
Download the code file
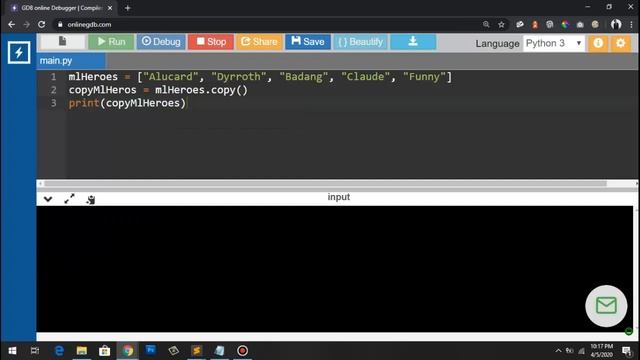413,42
